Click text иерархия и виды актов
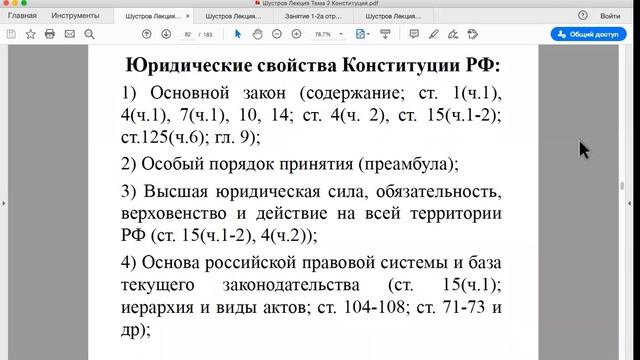640x360 pixels. 213,307
